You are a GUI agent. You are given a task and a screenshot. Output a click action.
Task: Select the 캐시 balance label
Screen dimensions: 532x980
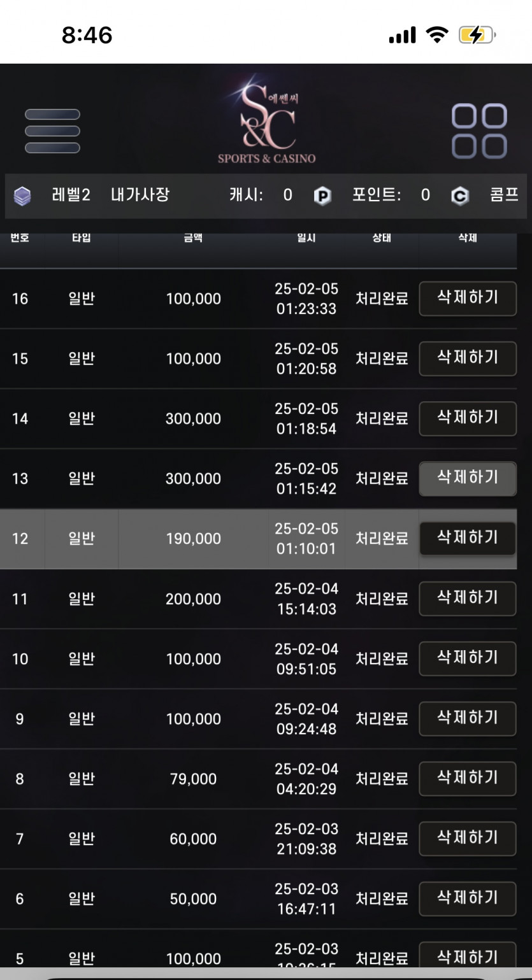pos(246,195)
